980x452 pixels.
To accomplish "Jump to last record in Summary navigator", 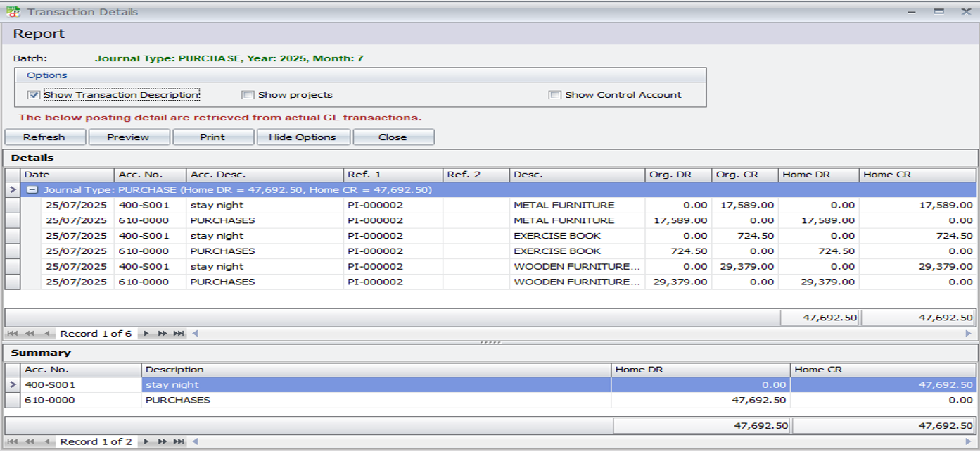I will [178, 441].
